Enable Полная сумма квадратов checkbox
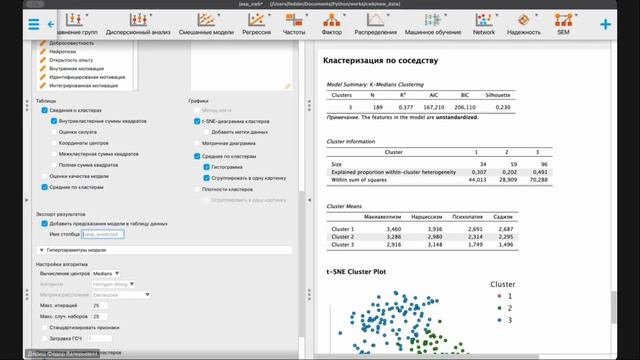The image size is (640, 360). point(54,165)
